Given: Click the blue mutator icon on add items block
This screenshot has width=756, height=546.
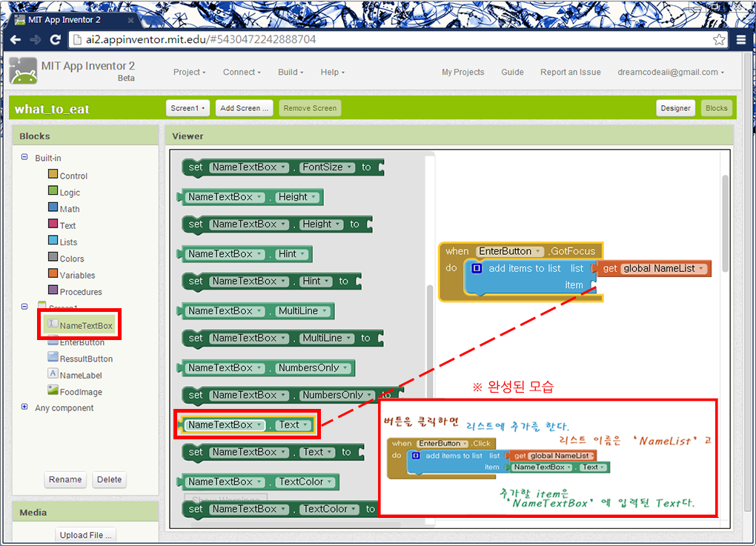Looking at the screenshot, I should pyautogui.click(x=477, y=268).
